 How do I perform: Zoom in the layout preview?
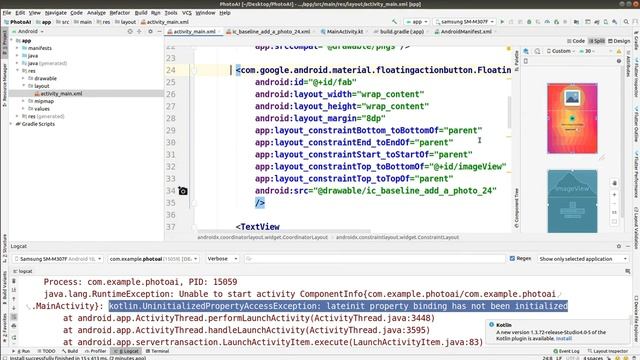pyautogui.click(x=614, y=195)
